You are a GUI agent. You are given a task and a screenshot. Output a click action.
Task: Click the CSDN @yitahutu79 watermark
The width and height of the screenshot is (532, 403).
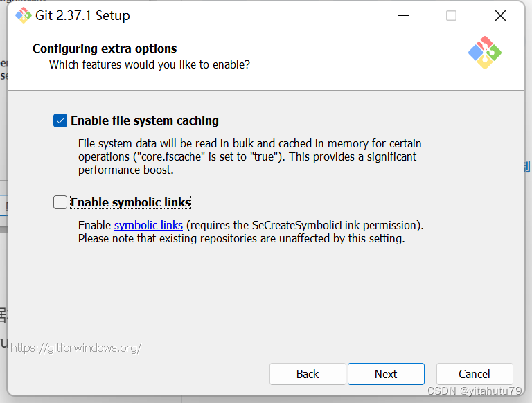[475, 391]
